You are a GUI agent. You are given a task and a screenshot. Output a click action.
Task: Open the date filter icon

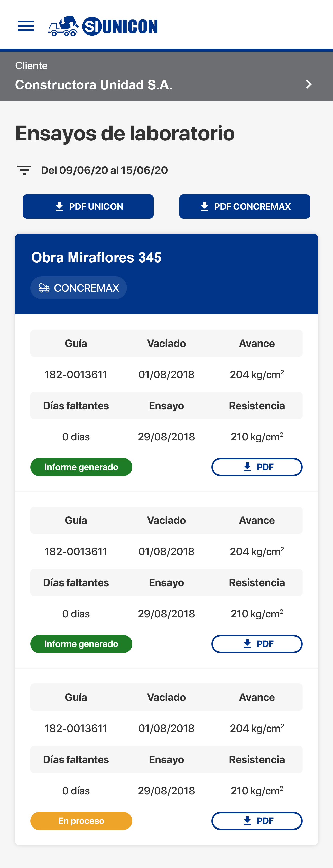(x=24, y=170)
